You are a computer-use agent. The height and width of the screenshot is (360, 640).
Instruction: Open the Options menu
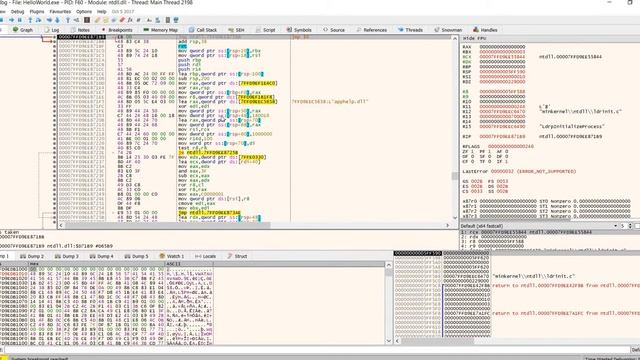click(84, 11)
